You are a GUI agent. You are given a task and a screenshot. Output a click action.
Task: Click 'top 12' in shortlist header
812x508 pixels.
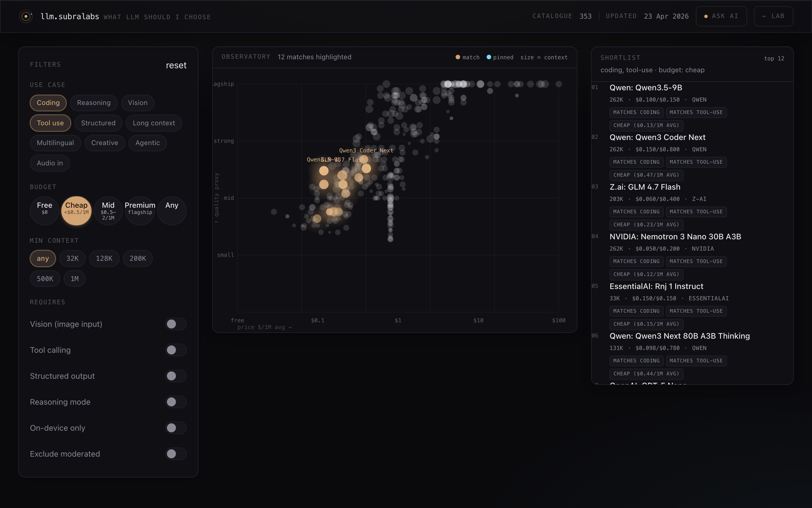click(x=774, y=58)
